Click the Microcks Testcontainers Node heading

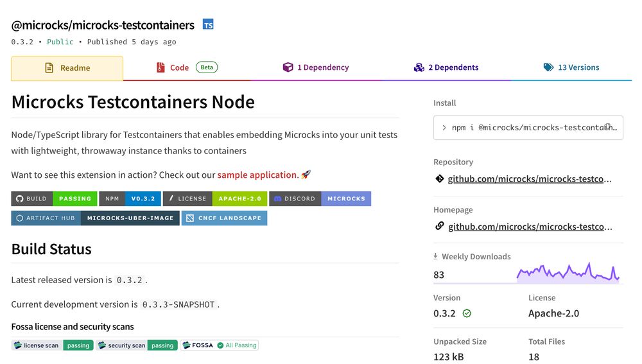pos(133,102)
